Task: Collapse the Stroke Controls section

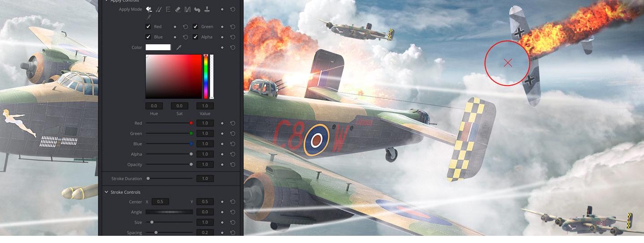Action: pos(107,192)
